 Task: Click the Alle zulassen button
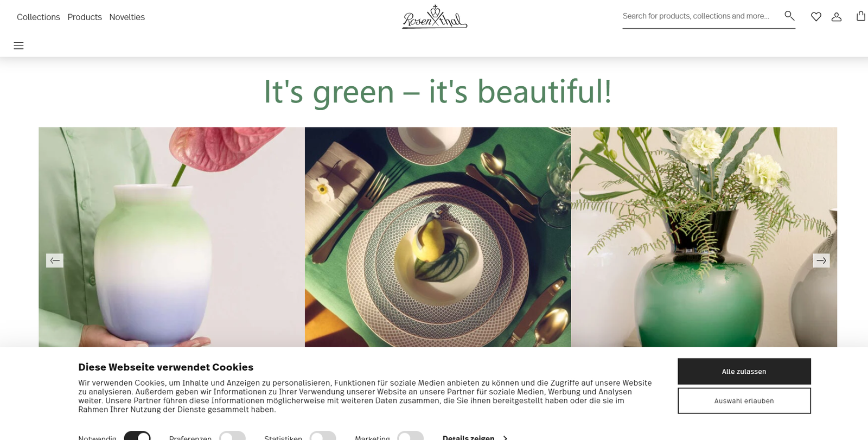(x=744, y=371)
